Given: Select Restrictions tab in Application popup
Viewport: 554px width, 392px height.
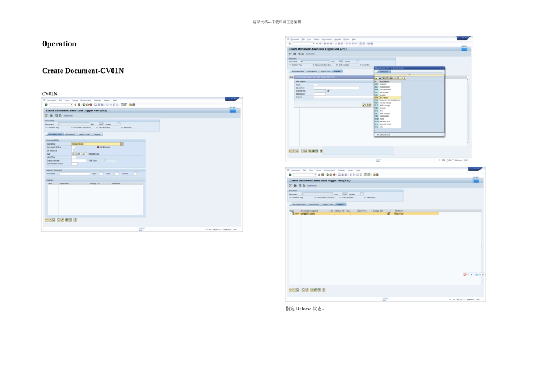Looking at the screenshot, I should [383, 71].
